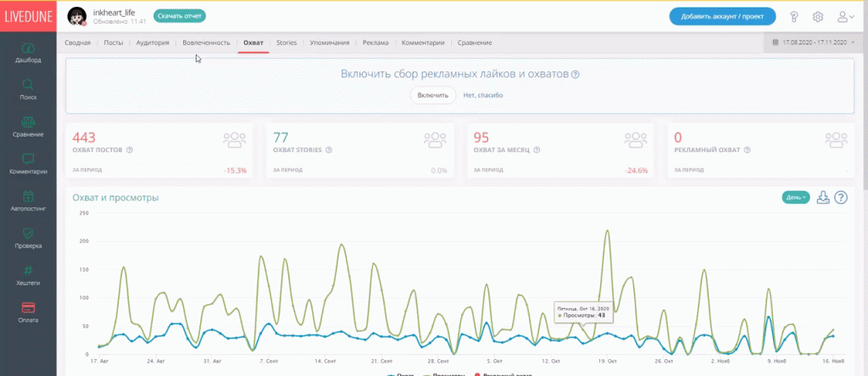The image size is (868, 376).
Task: Click the question mark icon in the header
Action: point(794,16)
